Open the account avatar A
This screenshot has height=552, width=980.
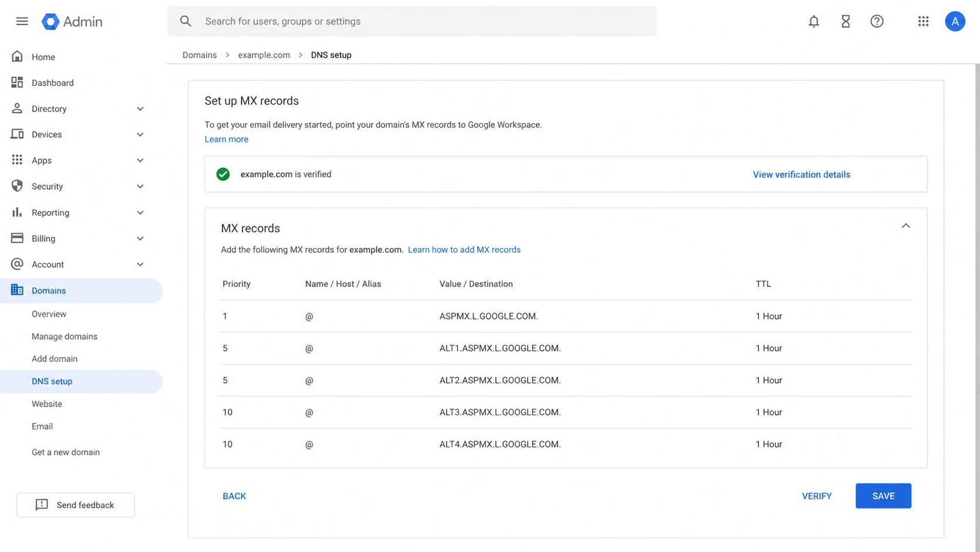pos(955,21)
